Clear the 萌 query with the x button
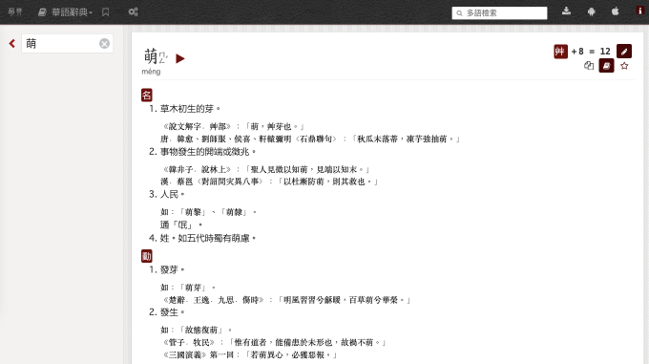 [x=104, y=43]
